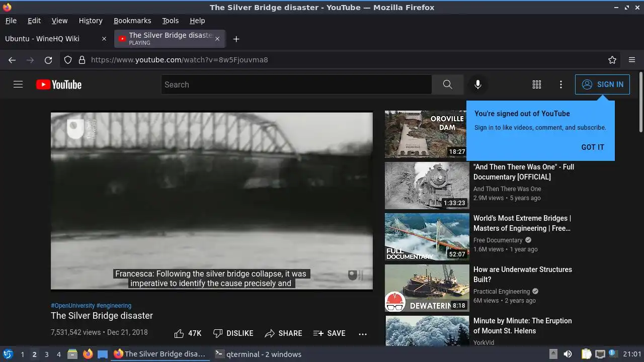Launch Firefox from the taskbar quick launch

tap(88, 354)
